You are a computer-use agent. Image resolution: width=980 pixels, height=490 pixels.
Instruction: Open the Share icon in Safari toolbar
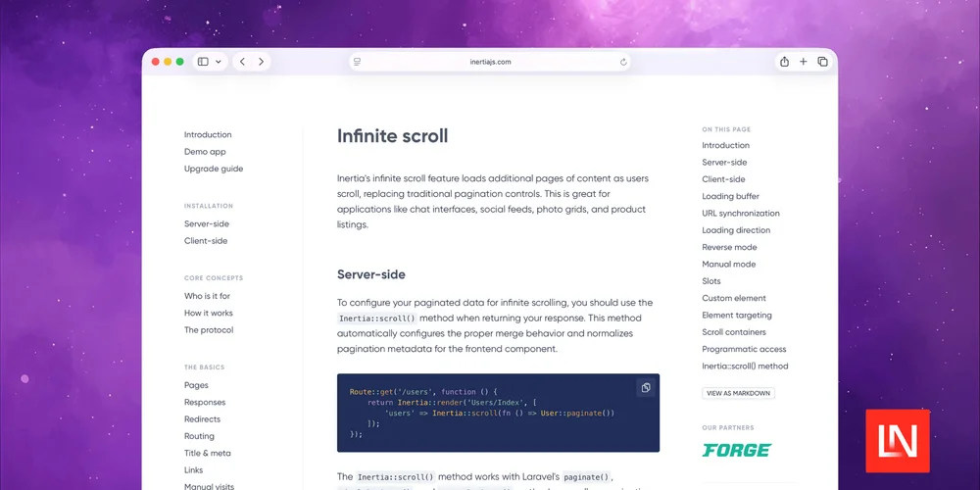click(784, 61)
